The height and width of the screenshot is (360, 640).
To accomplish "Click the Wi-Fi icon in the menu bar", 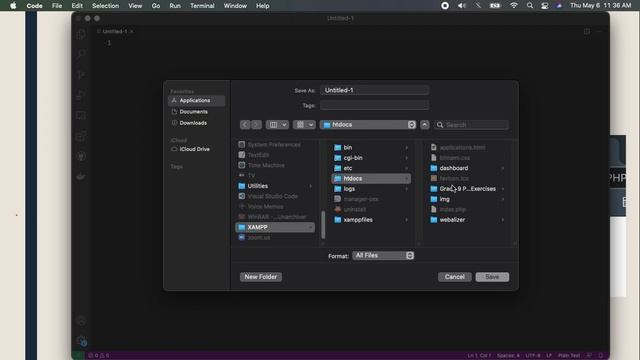I will click(x=514, y=6).
